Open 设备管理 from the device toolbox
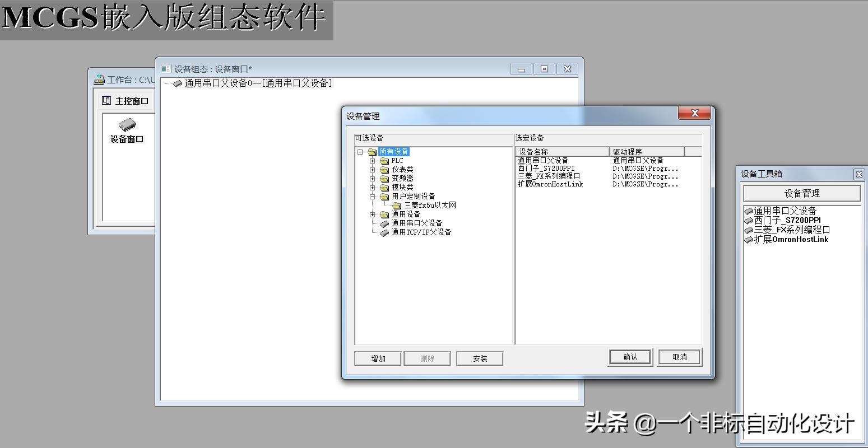The image size is (868, 448). click(801, 193)
